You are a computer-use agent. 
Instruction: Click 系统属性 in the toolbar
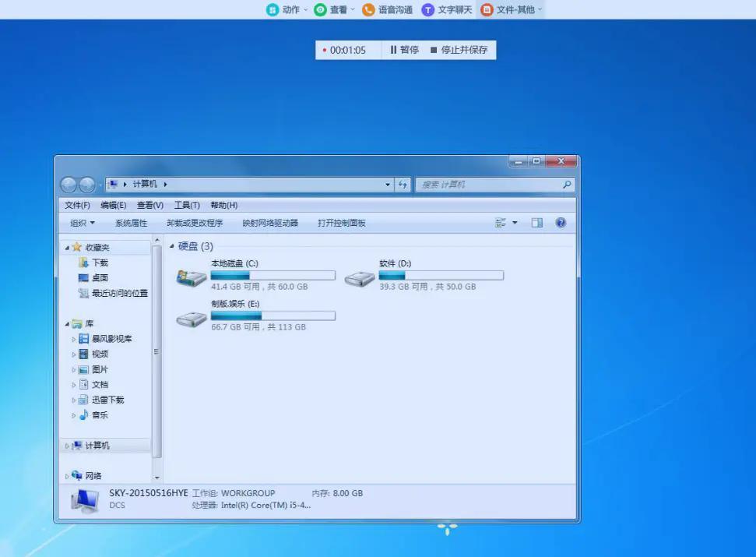pos(131,223)
